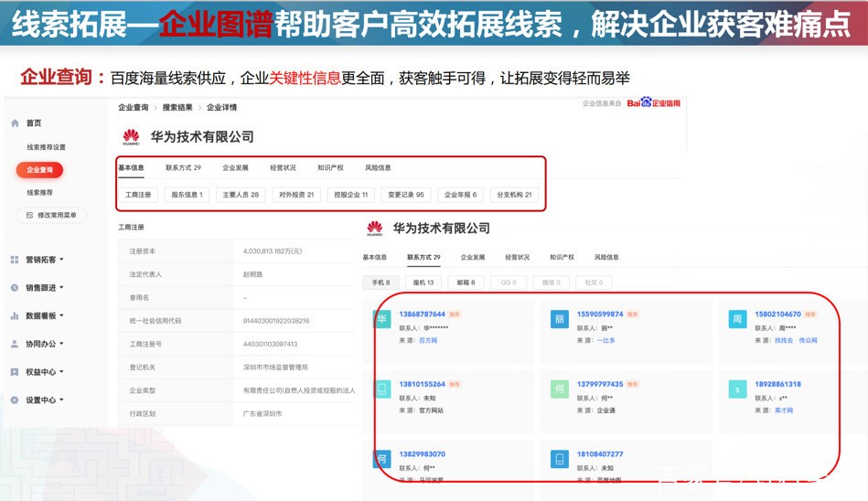Filter contacts by 手机 8

click(380, 282)
